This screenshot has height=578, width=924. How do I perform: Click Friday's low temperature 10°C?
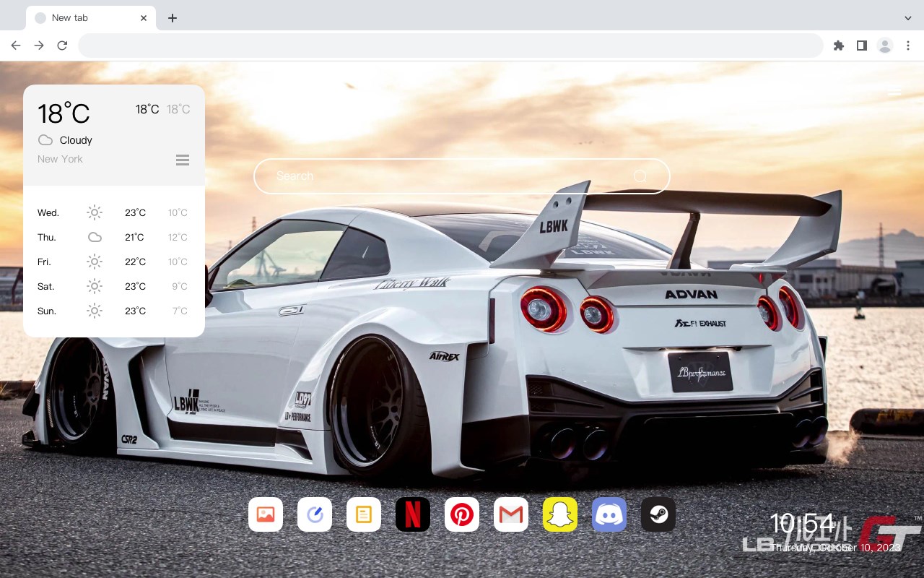(x=178, y=262)
